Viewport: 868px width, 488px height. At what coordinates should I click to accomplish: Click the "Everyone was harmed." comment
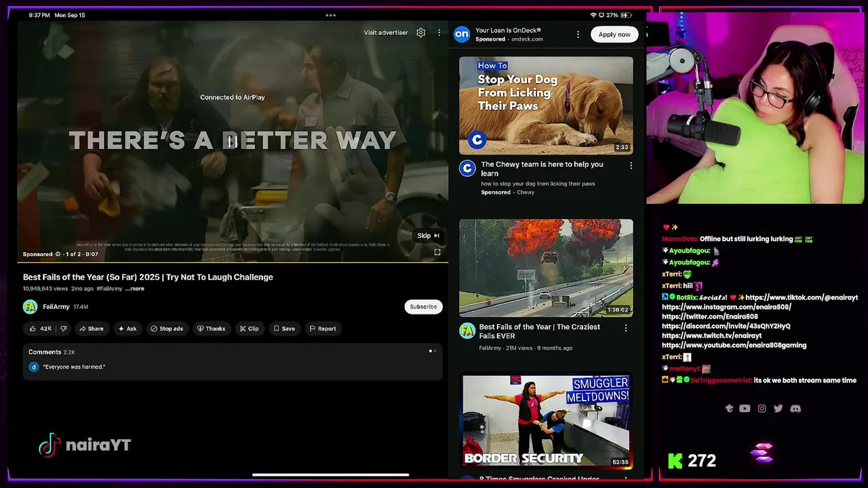75,367
